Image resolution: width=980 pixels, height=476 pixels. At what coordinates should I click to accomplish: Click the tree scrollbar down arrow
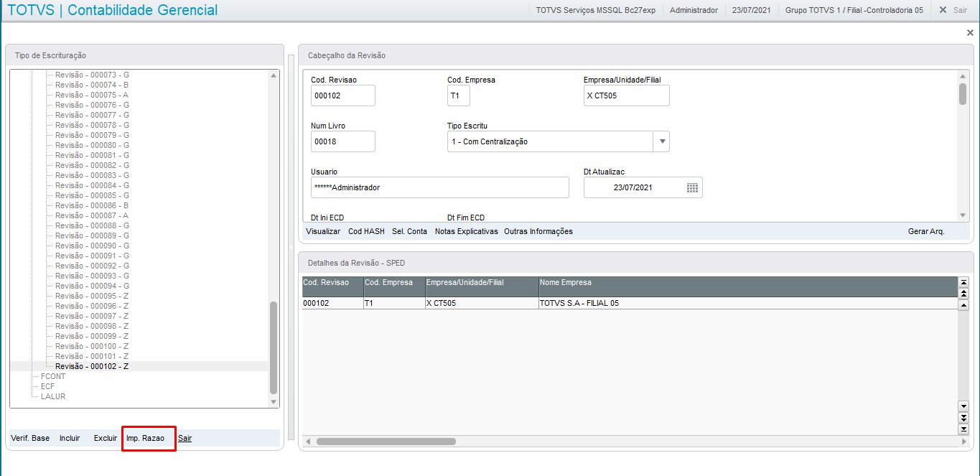click(x=273, y=402)
